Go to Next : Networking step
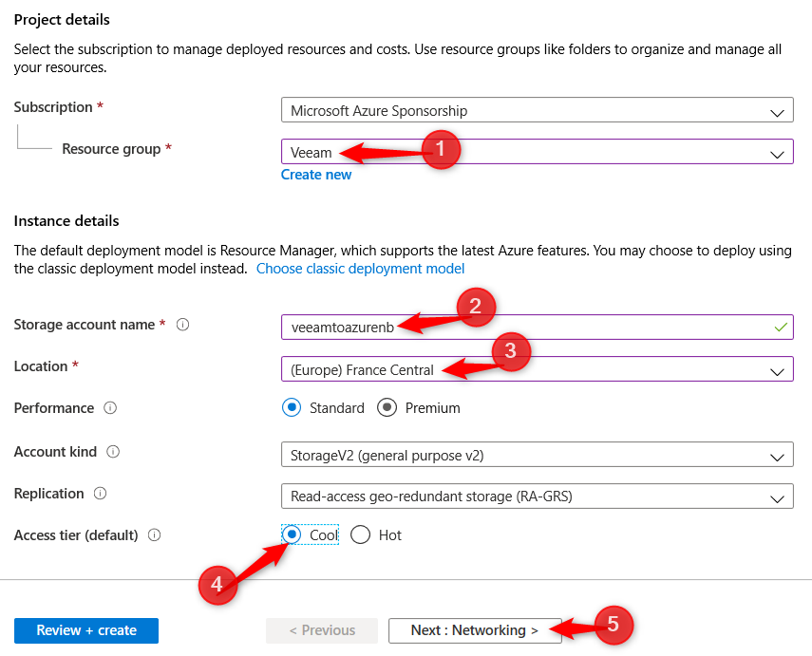The image size is (812, 656). click(474, 630)
